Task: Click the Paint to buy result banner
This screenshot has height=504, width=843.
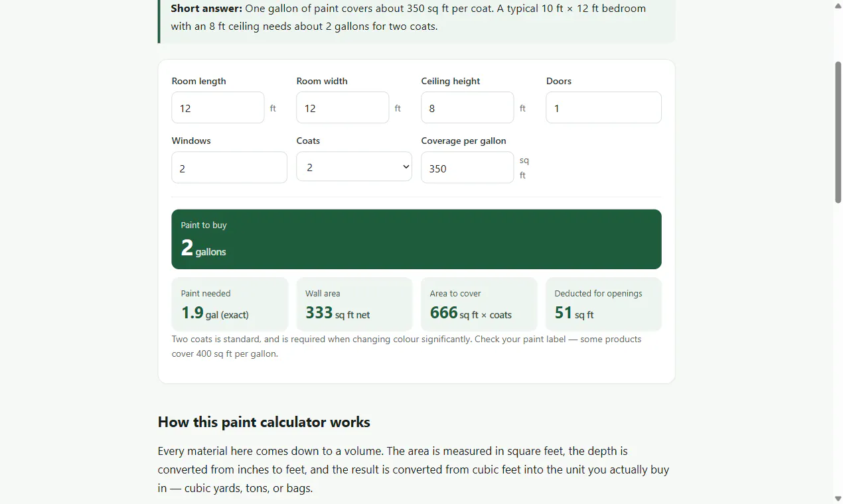Action: [416, 239]
